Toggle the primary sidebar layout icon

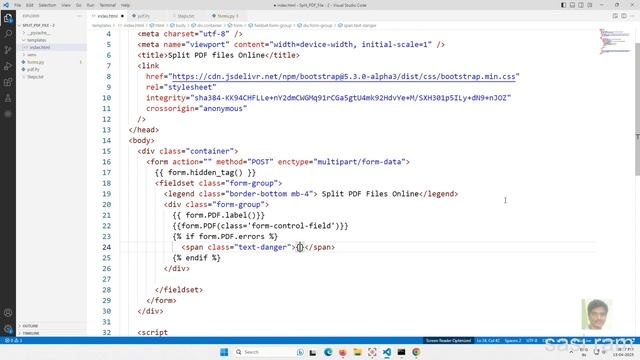(563, 5)
